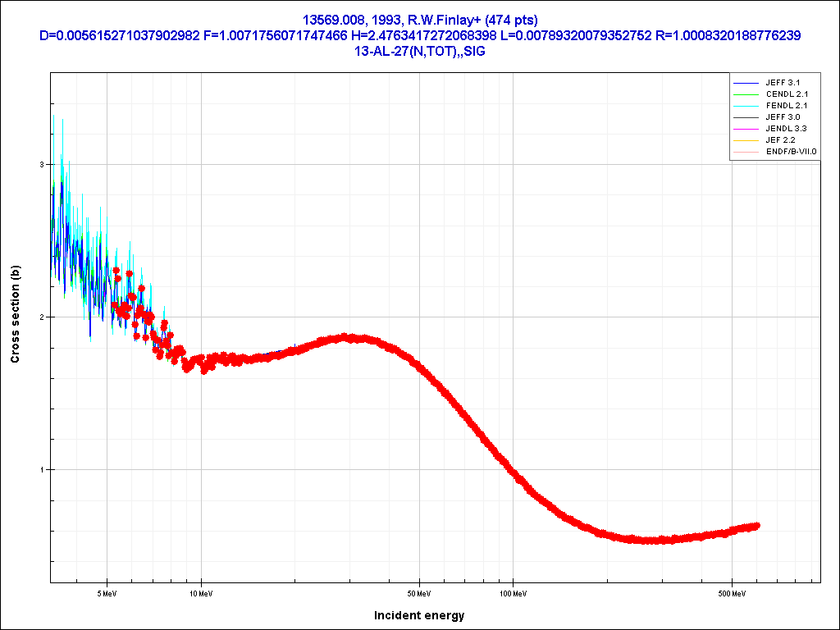Click the FENDL 2.1 legend line sample
Image resolution: width=840 pixels, height=630 pixels.
coord(746,106)
